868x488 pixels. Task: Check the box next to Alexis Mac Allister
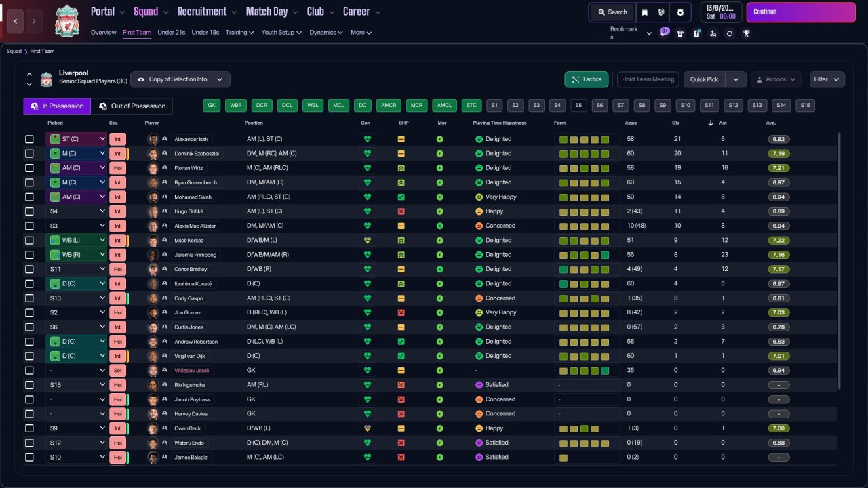point(29,226)
